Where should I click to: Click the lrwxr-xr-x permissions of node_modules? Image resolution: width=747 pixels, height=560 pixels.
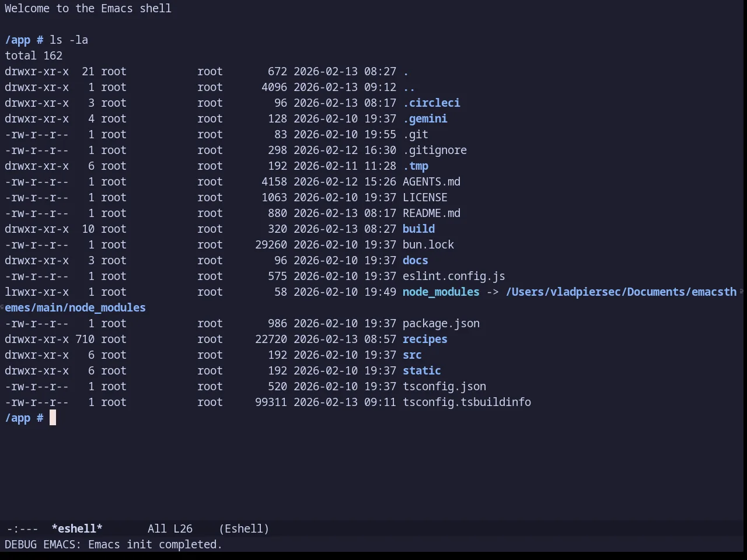37,292
